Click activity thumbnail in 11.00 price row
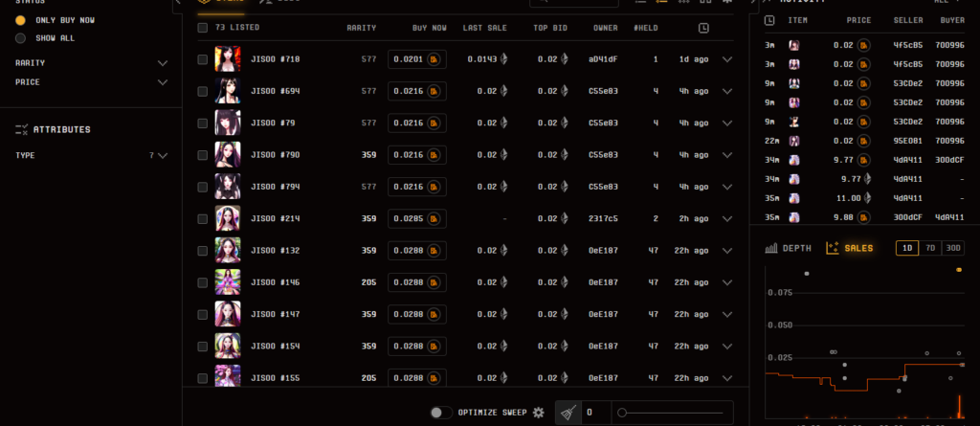 coord(793,198)
